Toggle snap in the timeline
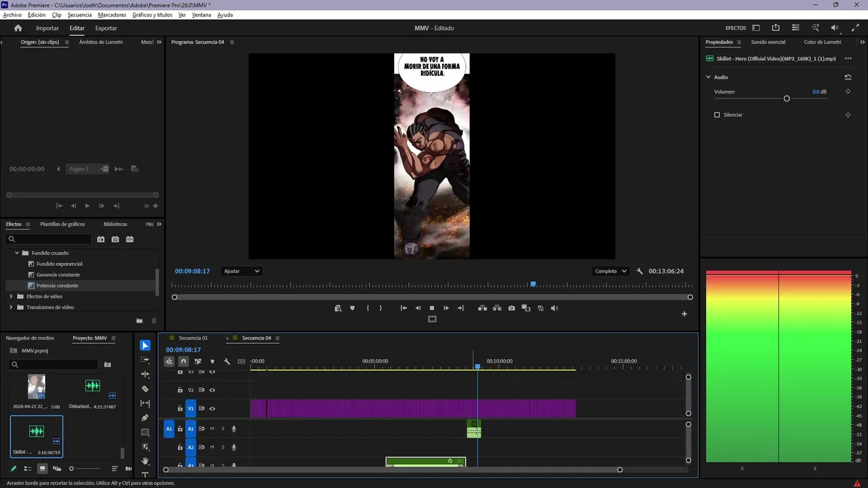 pyautogui.click(x=183, y=361)
